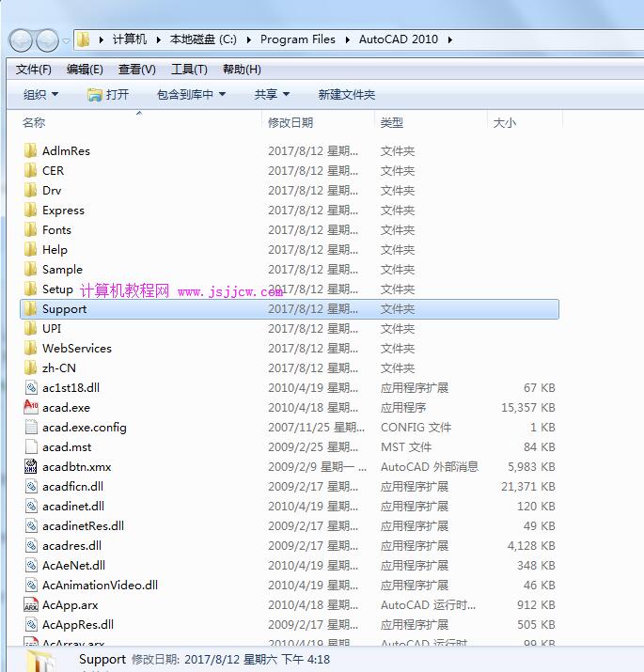Click the CONFIG 文件 type cell

416,428
